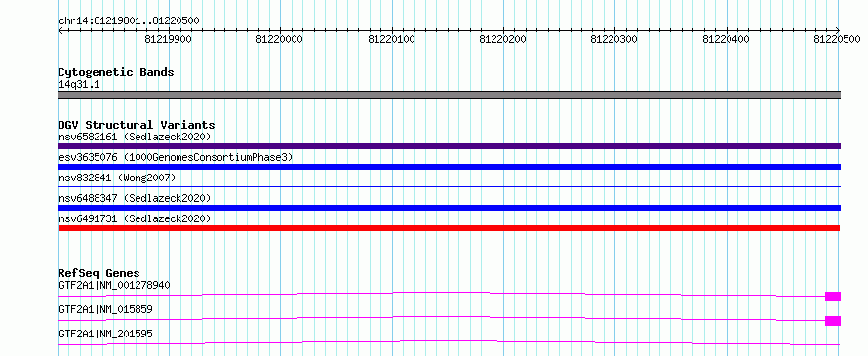This screenshot has height=356, width=868.
Task: Open variant label nsv832841 (Wong2007)
Action: (117, 178)
